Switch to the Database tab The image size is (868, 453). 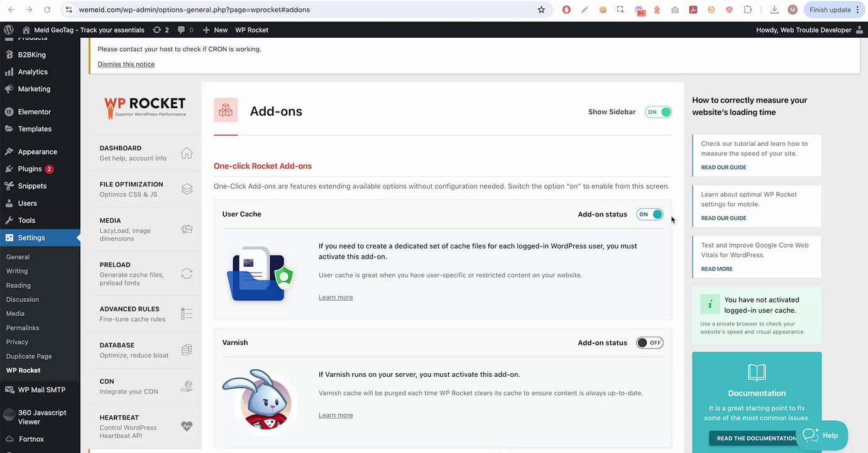[x=145, y=350]
